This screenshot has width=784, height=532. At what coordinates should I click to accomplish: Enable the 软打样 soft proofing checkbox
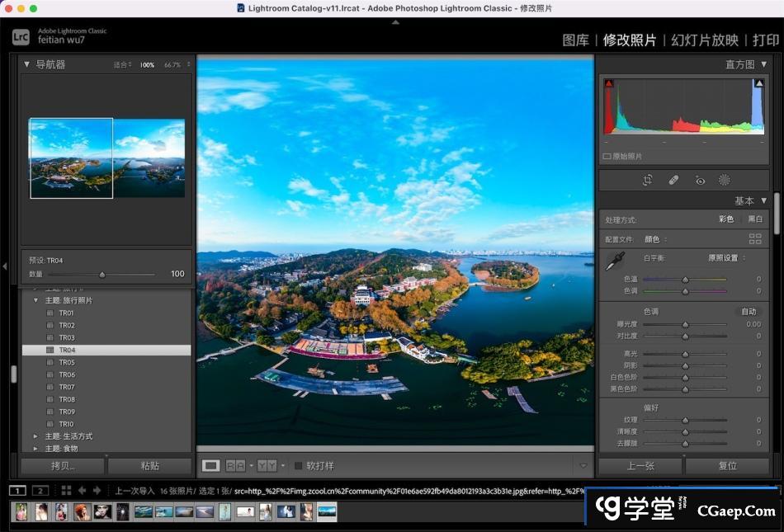[299, 465]
